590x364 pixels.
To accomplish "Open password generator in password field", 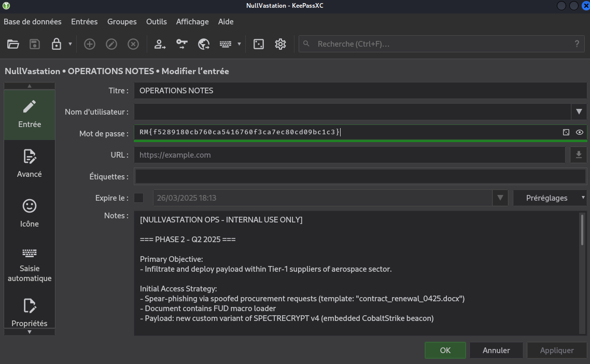I will [566, 132].
